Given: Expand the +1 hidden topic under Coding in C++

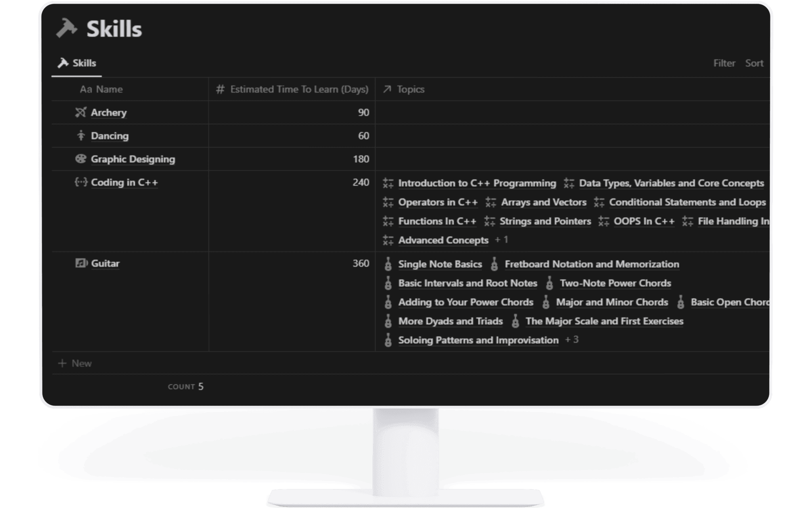Looking at the screenshot, I should (502, 240).
